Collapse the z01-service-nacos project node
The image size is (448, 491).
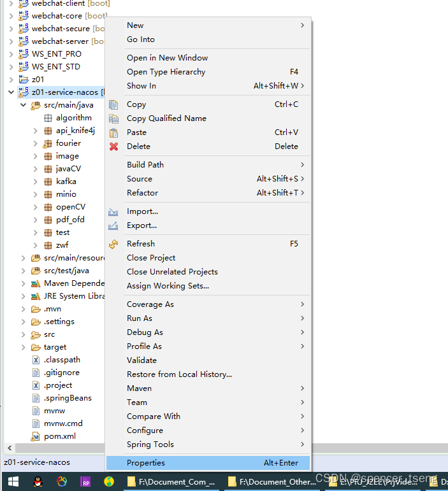(11, 92)
